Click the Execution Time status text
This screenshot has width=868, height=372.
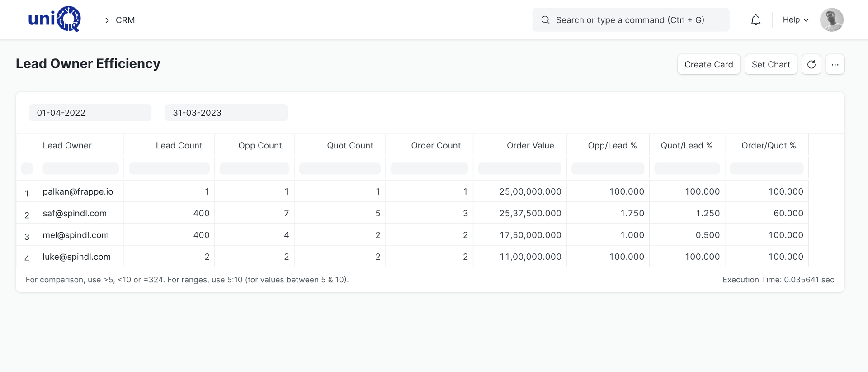(x=778, y=280)
